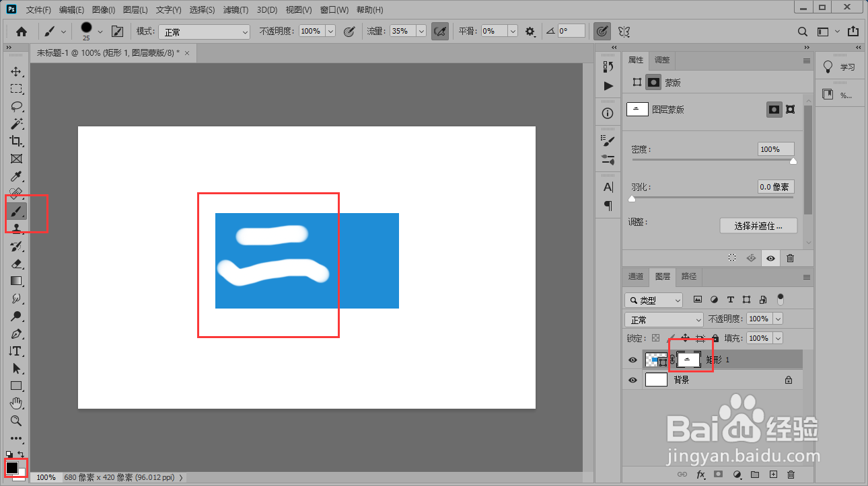This screenshot has height=486, width=868.
Task: Open smoothing options gear icon
Action: pos(530,31)
